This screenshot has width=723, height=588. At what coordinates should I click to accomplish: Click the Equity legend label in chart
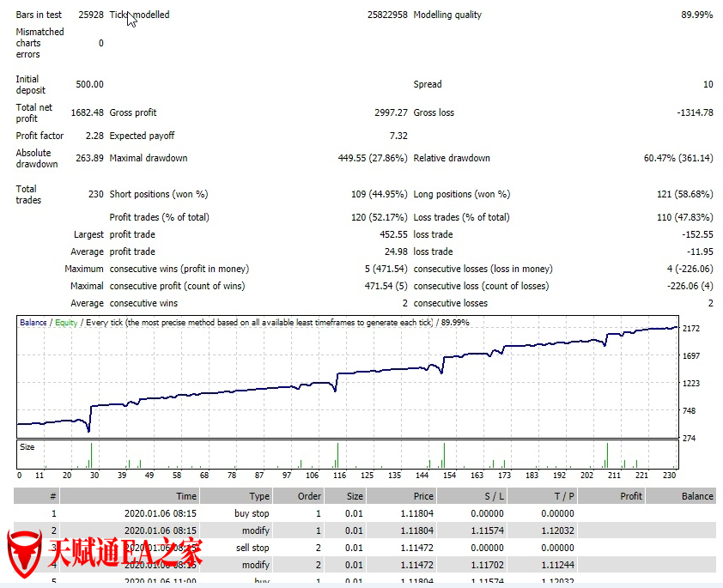(65, 323)
